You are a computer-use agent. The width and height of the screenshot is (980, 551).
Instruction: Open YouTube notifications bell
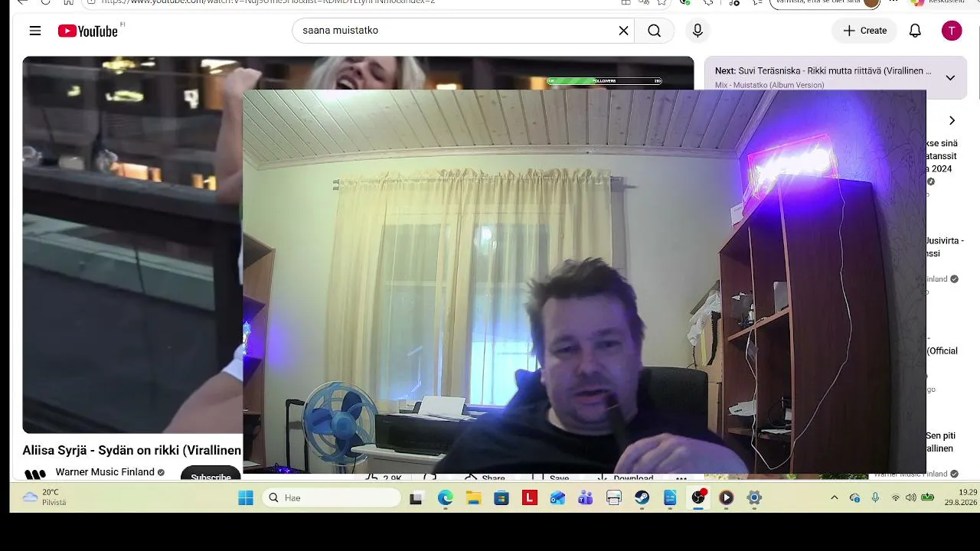[x=915, y=31]
